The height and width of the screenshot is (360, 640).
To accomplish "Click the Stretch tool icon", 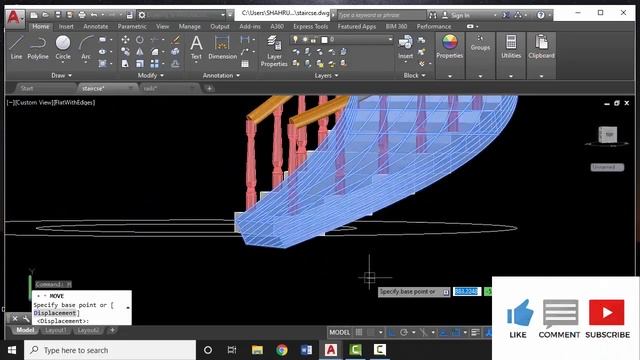I will [125, 64].
